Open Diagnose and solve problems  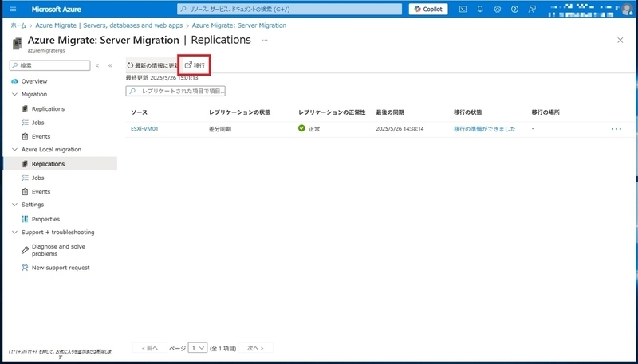[x=58, y=250]
